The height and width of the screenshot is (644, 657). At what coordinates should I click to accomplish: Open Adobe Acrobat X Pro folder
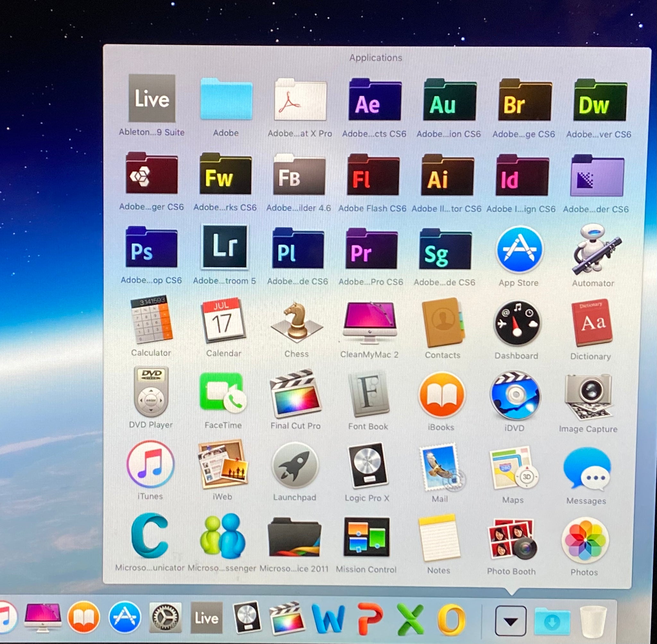pos(300,99)
